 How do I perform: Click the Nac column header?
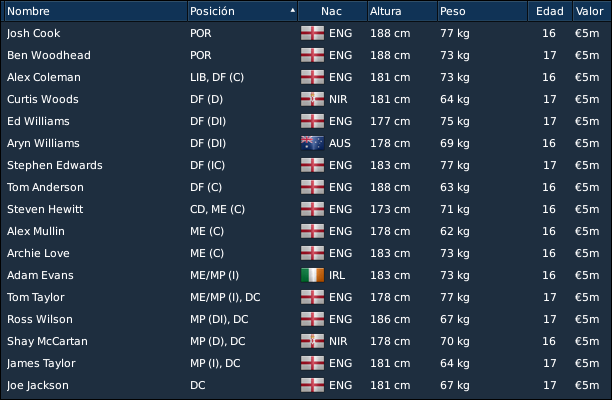tap(332, 11)
